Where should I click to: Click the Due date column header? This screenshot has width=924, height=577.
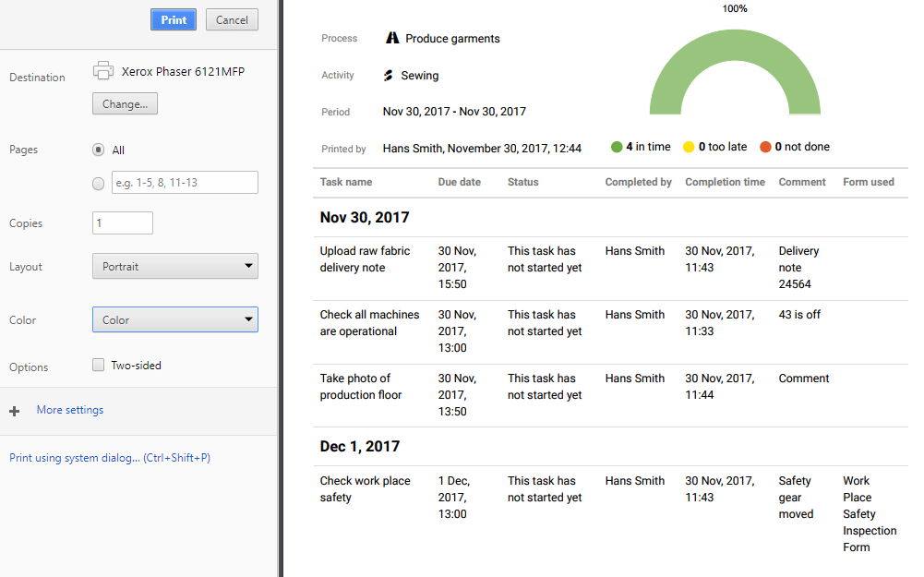point(459,182)
